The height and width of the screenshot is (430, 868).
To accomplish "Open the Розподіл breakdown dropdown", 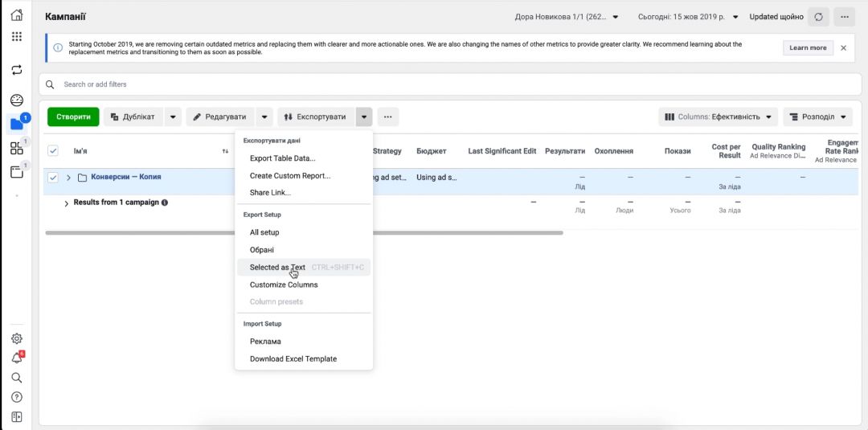I will (817, 117).
